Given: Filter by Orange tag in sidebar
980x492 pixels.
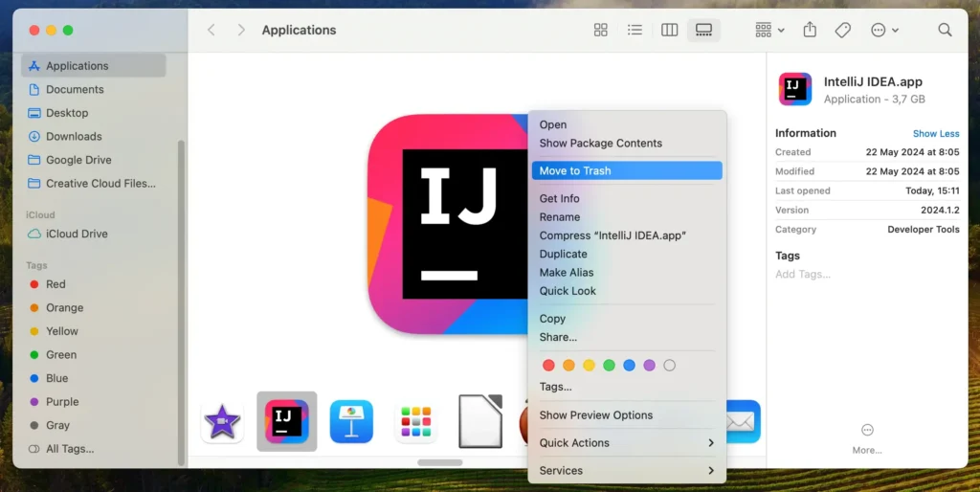Looking at the screenshot, I should (94, 307).
